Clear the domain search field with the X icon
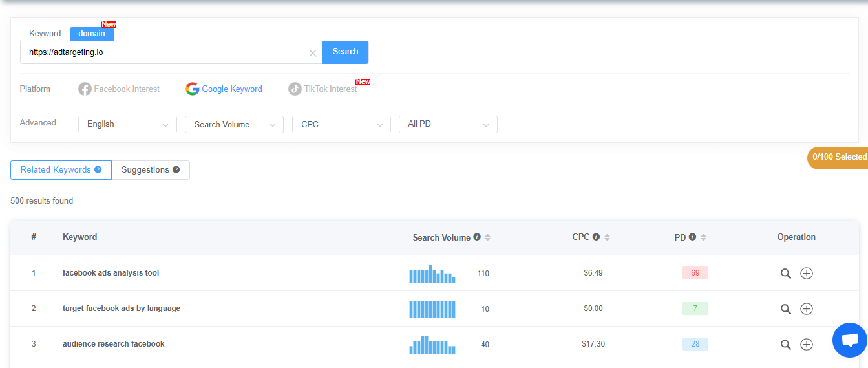Image resolution: width=868 pixels, height=368 pixels. click(313, 53)
